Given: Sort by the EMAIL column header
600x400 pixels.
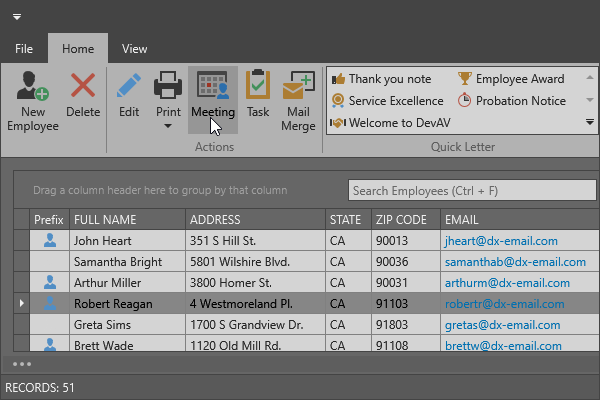Looking at the screenshot, I should click(x=520, y=220).
